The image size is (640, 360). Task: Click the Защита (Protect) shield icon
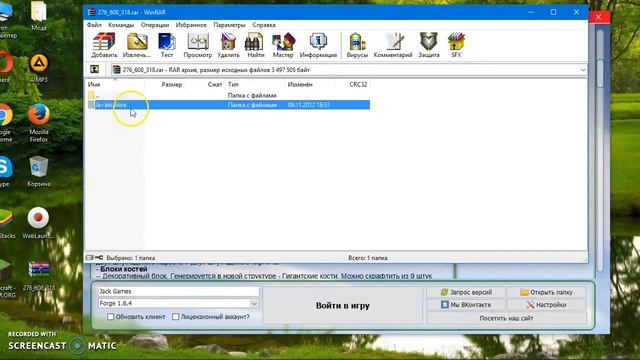point(429,45)
